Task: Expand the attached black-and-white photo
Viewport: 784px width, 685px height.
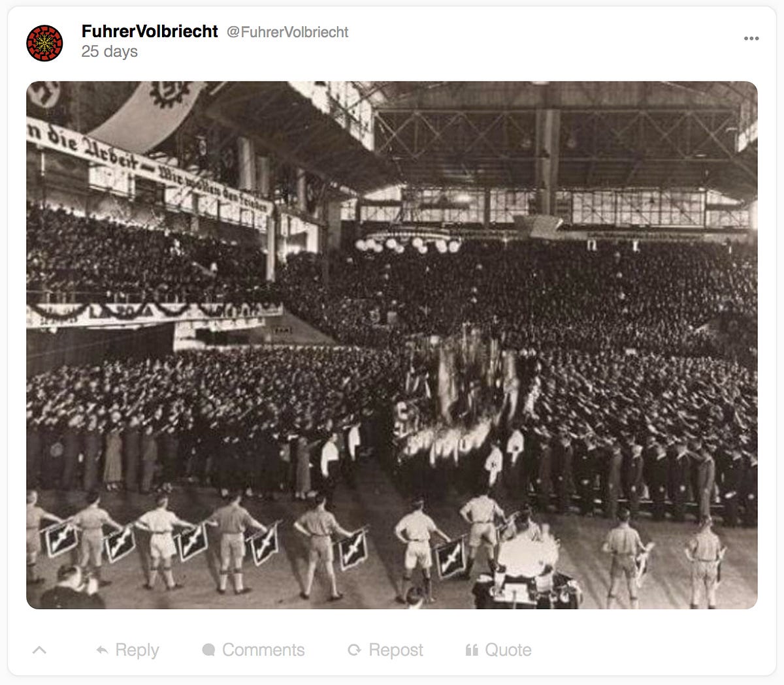Action: pos(392,345)
